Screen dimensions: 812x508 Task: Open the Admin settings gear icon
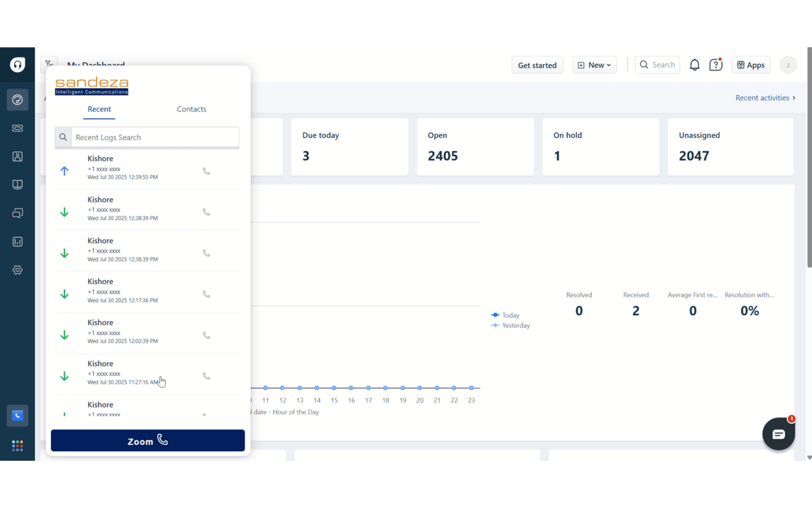tap(17, 270)
